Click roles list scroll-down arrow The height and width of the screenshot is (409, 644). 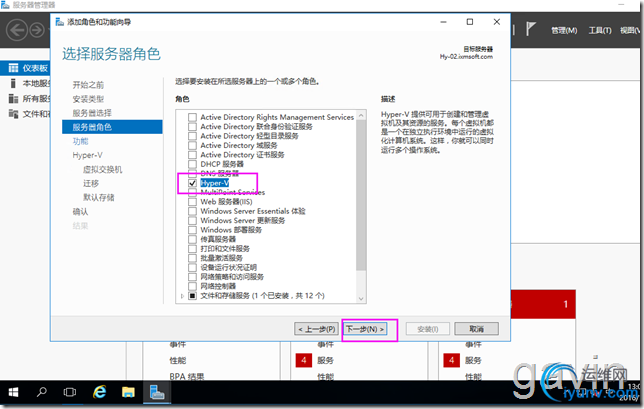[x=361, y=299]
